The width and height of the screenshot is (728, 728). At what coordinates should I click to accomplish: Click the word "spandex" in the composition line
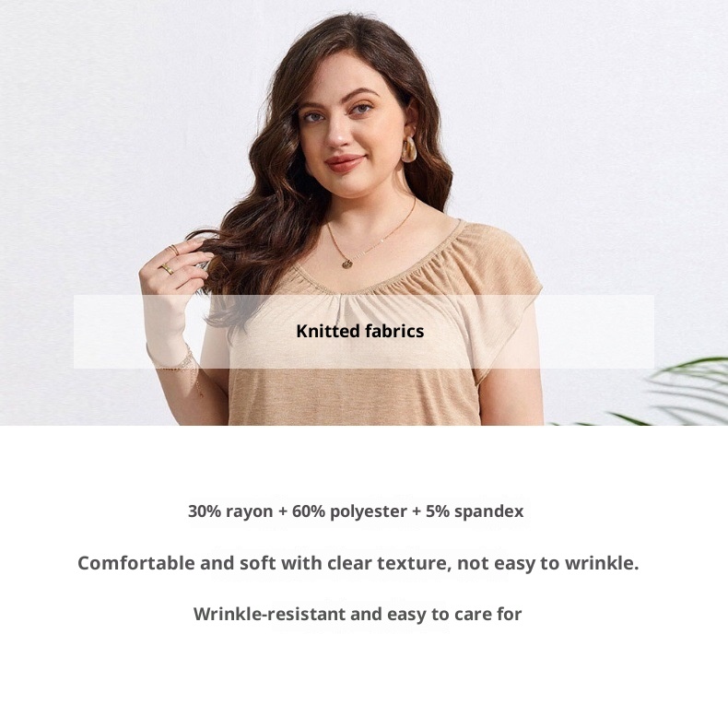point(489,512)
